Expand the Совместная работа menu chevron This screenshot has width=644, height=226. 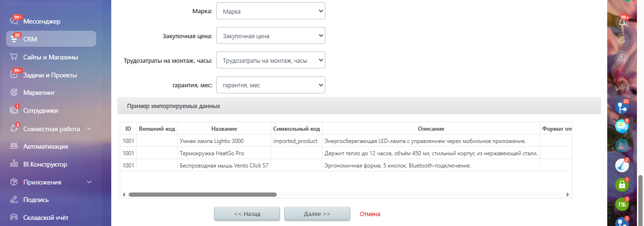pyautogui.click(x=89, y=129)
